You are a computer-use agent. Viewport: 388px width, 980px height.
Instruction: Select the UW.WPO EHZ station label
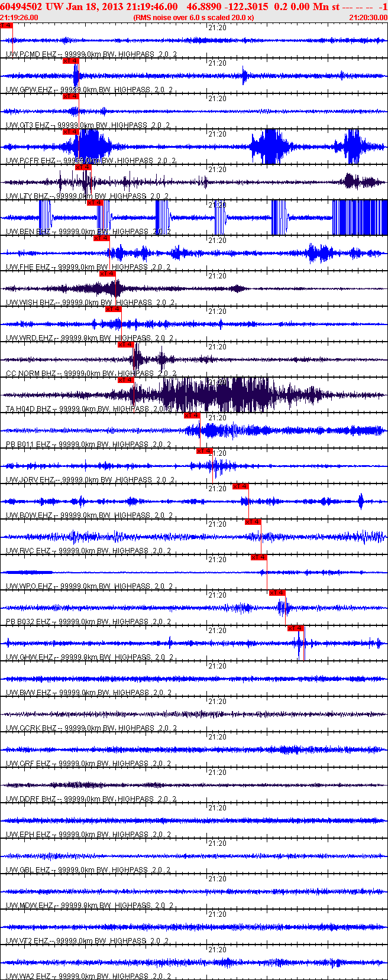29,586
